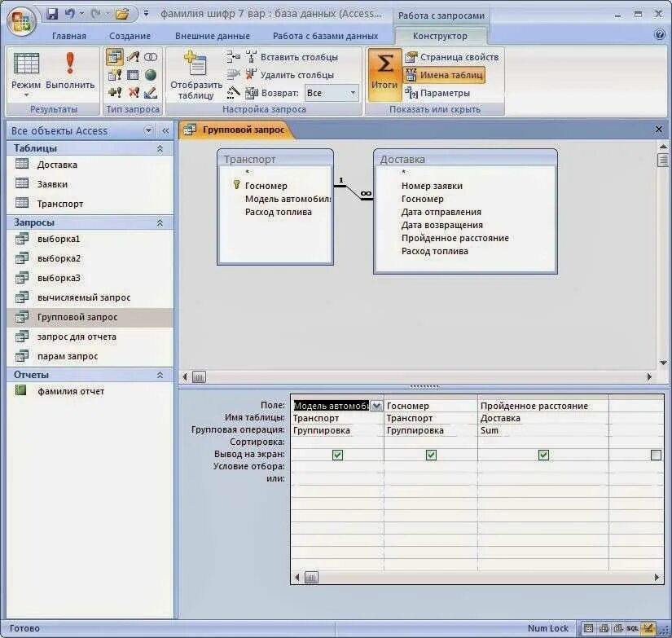
Task: Choose the Union query type icon
Action: pos(151,56)
